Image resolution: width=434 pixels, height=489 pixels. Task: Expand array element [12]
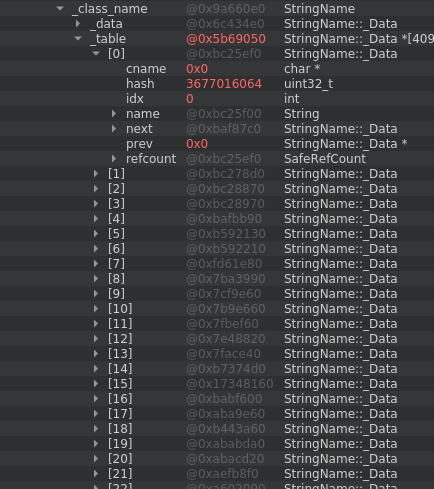(96, 339)
